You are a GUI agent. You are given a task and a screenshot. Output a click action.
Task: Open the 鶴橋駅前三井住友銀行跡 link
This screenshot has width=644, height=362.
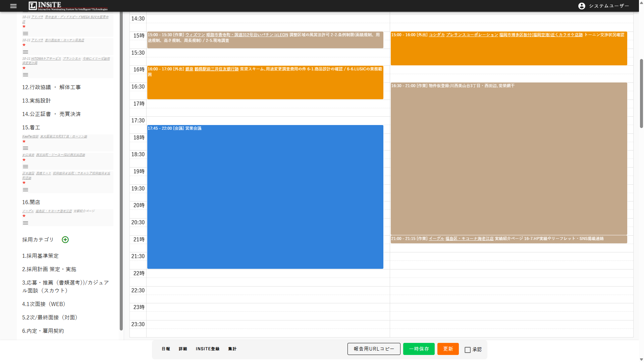[x=217, y=69]
